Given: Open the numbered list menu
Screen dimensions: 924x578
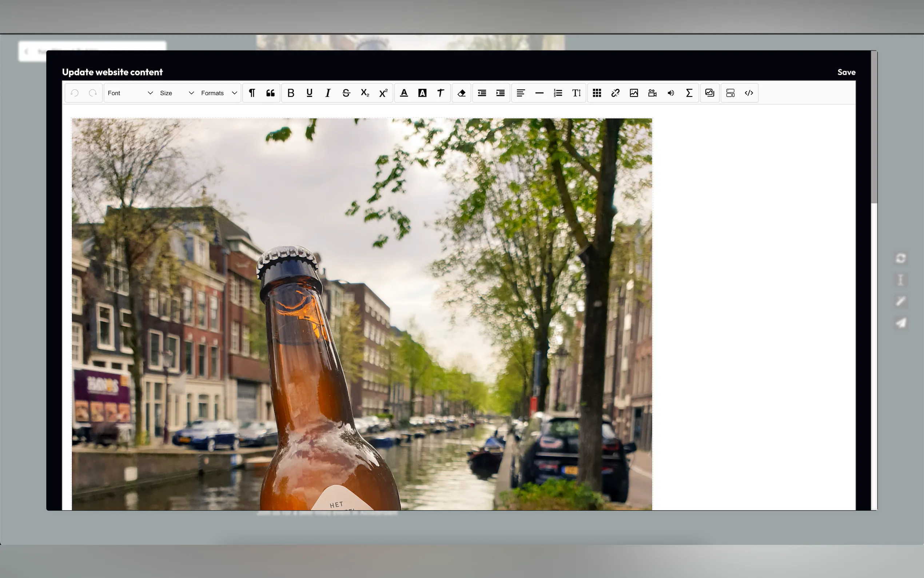Looking at the screenshot, I should (x=558, y=93).
